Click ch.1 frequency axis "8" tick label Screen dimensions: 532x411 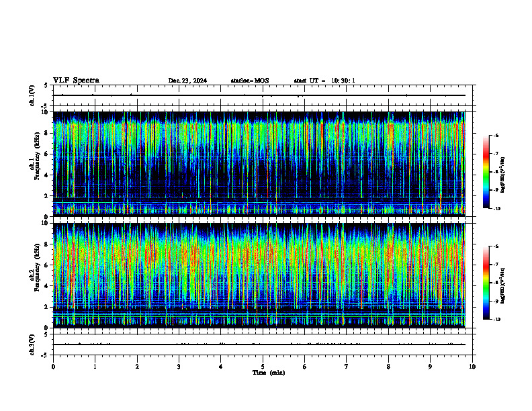[x=47, y=133]
